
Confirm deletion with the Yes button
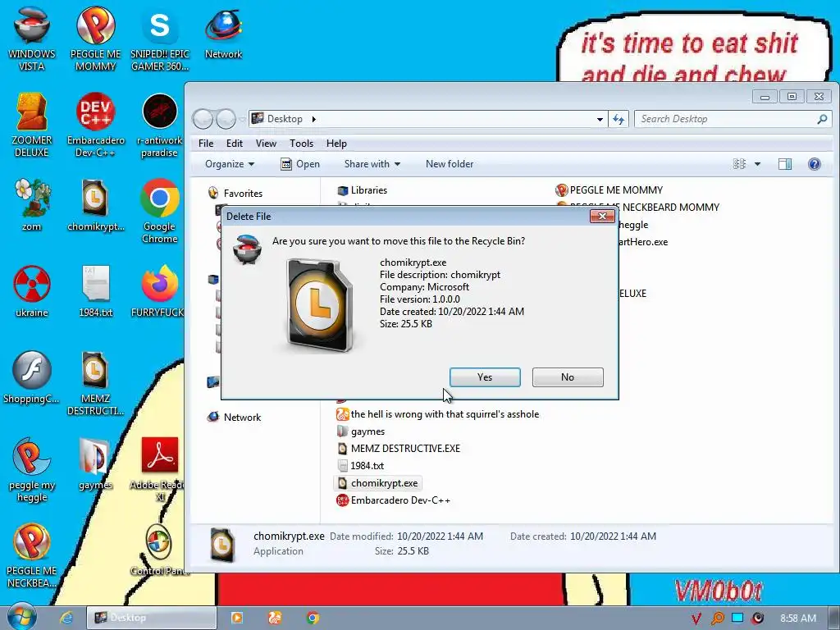pyautogui.click(x=485, y=377)
